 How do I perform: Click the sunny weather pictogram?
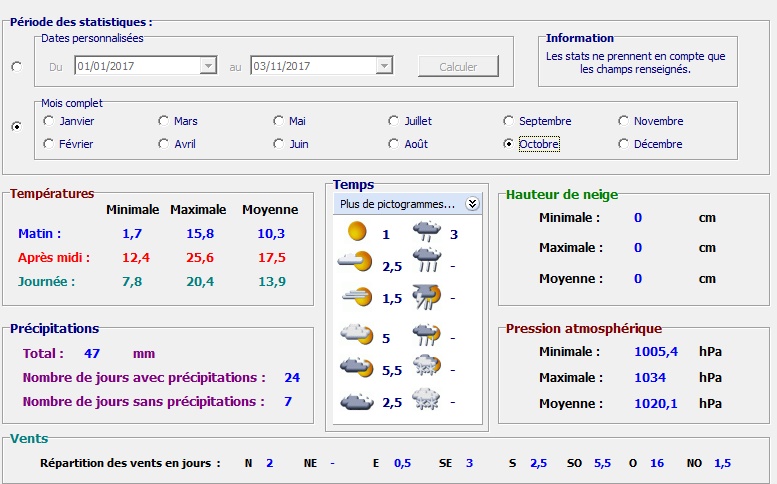click(357, 231)
